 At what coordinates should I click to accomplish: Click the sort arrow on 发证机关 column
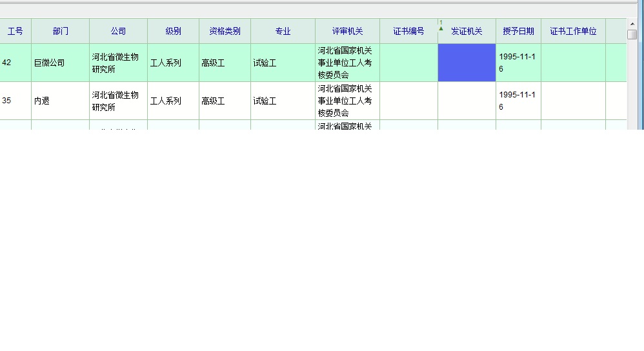pos(441,28)
